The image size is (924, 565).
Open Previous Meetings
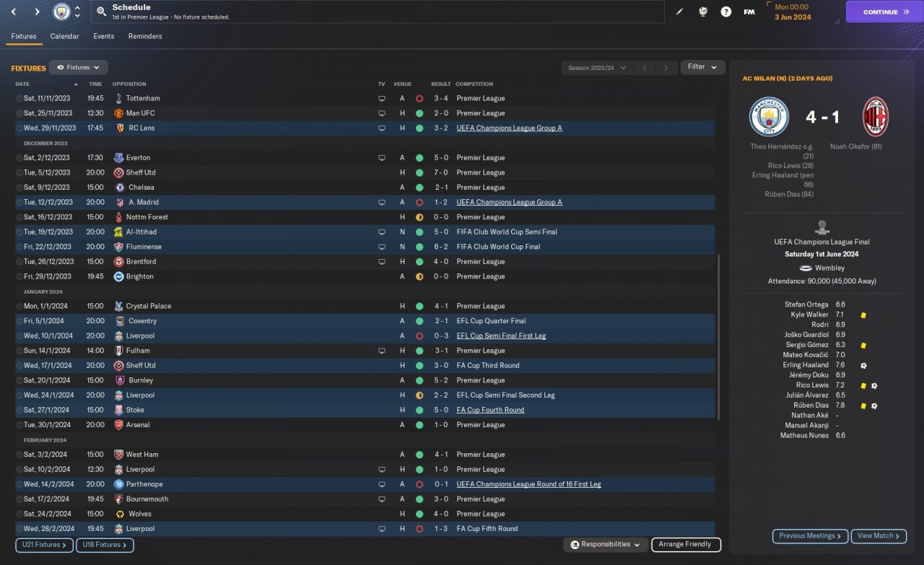point(810,536)
